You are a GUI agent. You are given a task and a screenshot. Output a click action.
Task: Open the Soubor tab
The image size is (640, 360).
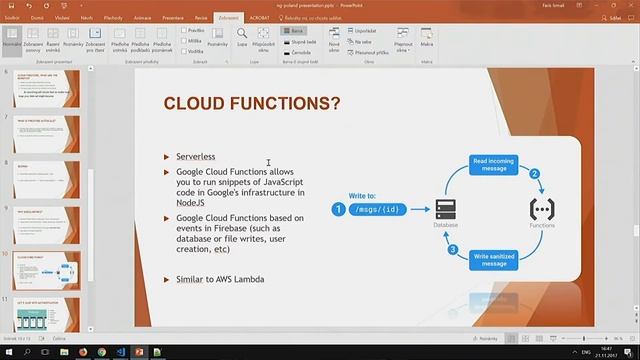[x=12, y=18]
